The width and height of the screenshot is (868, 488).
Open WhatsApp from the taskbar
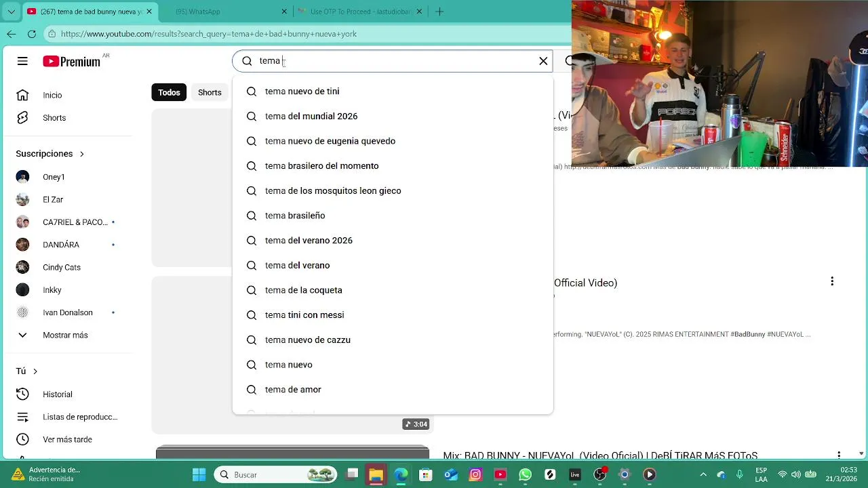(x=526, y=474)
